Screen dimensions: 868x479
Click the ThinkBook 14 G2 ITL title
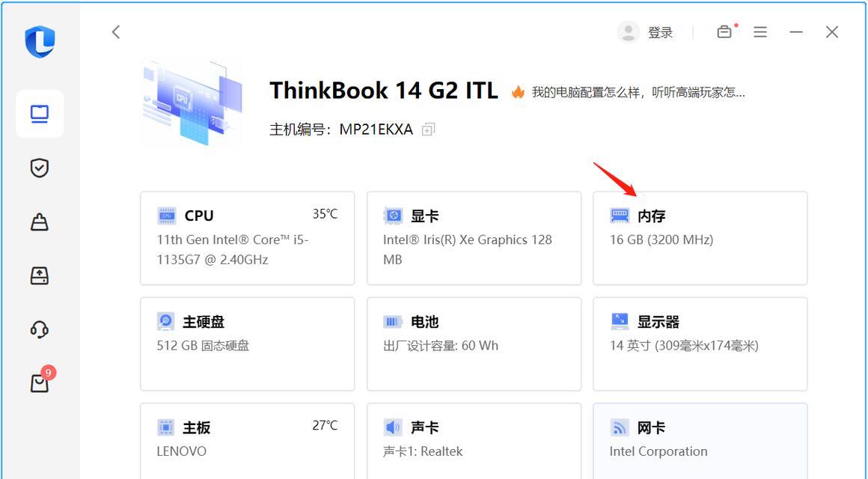[x=384, y=91]
